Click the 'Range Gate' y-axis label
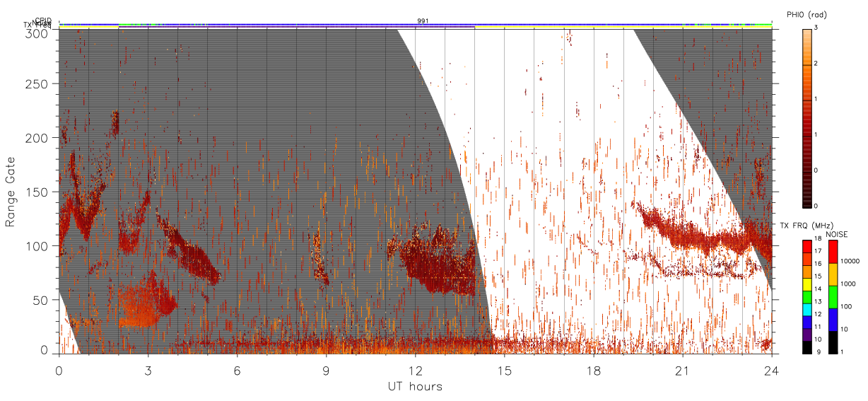 click(11, 191)
